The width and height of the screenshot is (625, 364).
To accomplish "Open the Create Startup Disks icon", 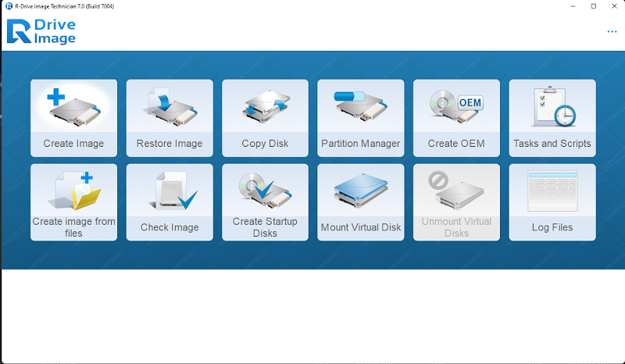I will coord(265,191).
